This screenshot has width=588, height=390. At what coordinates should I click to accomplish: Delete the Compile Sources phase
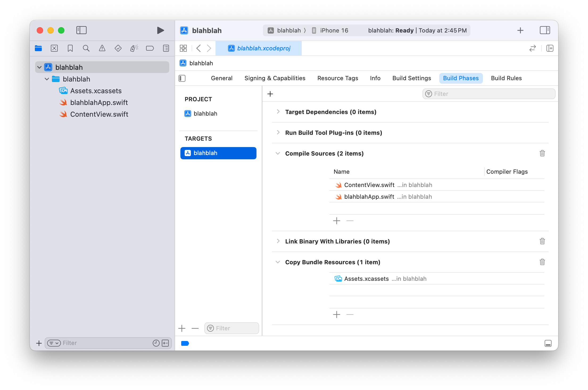point(542,153)
